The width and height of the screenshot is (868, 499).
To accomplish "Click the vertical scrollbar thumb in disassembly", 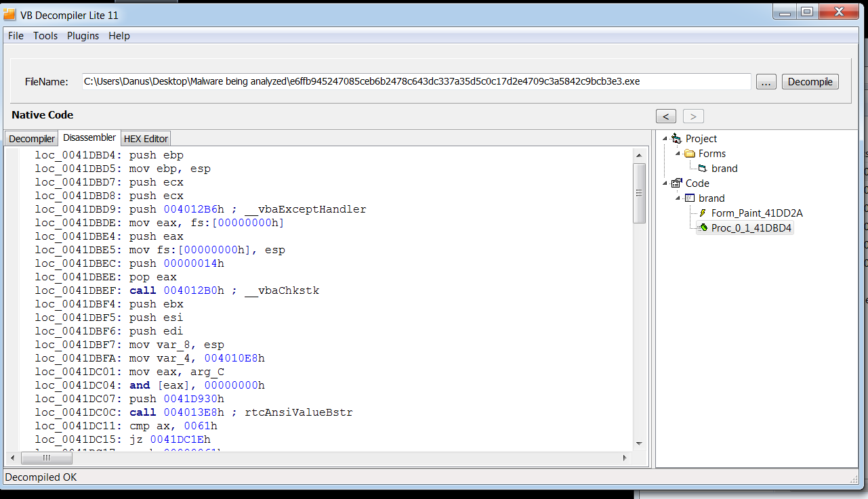I will [x=638, y=193].
